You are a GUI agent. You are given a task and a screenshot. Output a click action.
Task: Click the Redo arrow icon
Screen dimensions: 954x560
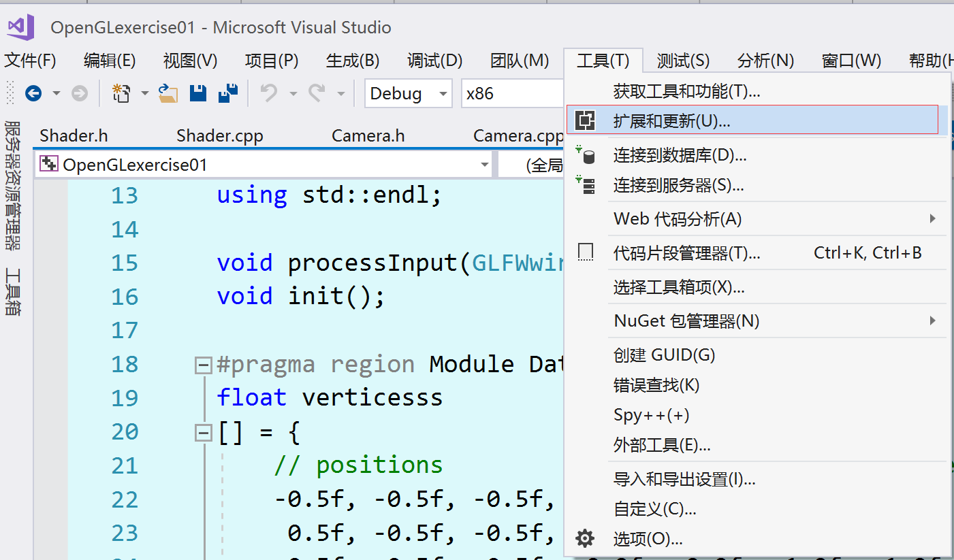click(x=317, y=93)
